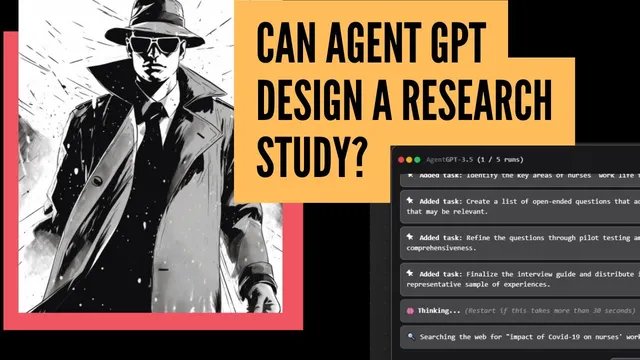Click the magnifier icon beside 'Searching the web'
Viewport: 640px width, 360px height.
[x=411, y=337]
